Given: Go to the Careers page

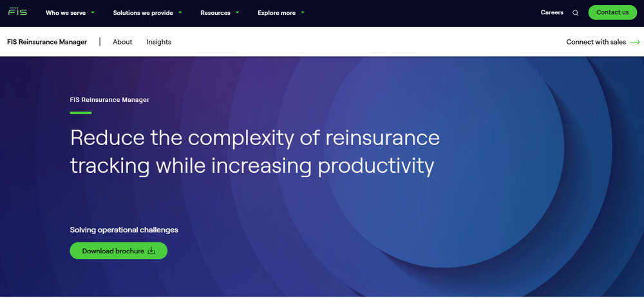Looking at the screenshot, I should coord(552,12).
